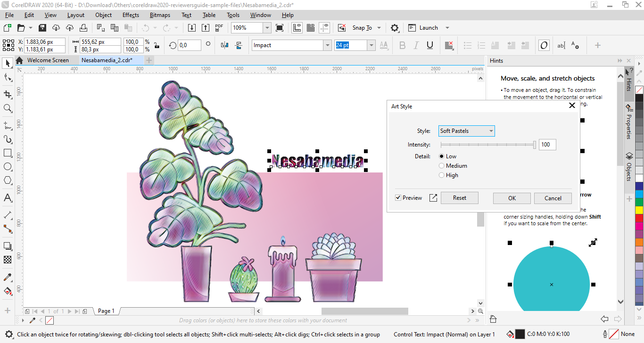644x343 pixels.
Task: Select the Zoom tool in the toolbox
Action: 8,108
